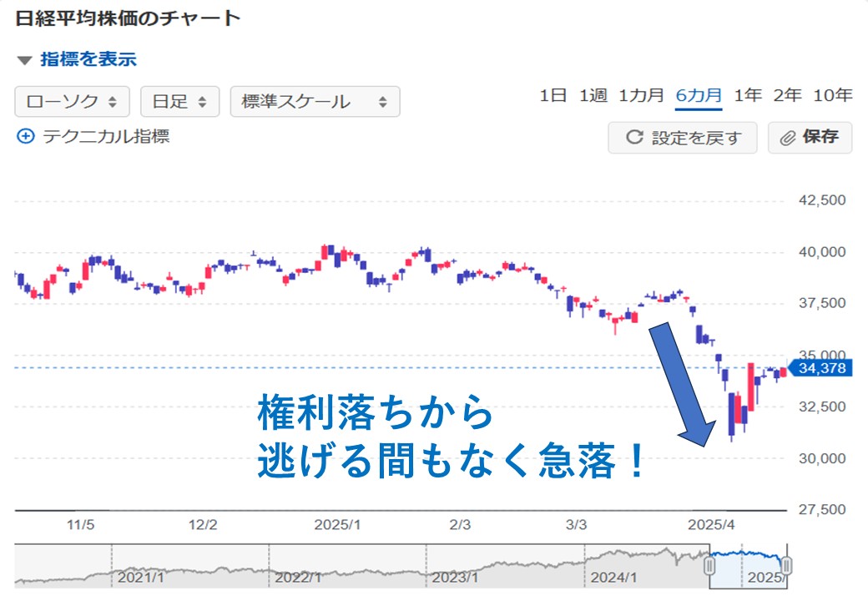Click the plus icon beside テクニカル指標
This screenshot has height=601, width=868.
(x=26, y=136)
